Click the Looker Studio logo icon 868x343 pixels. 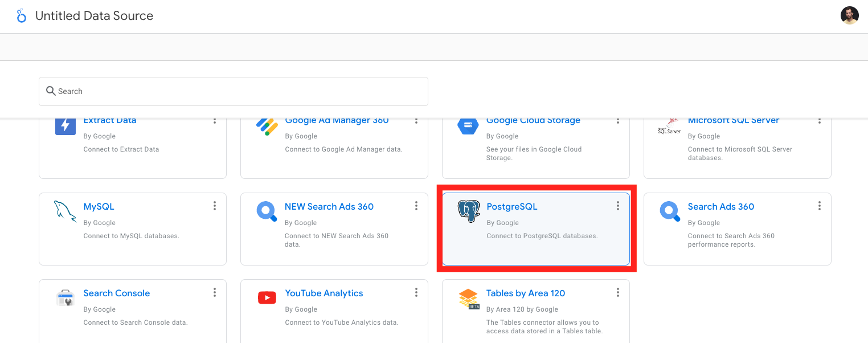(22, 15)
